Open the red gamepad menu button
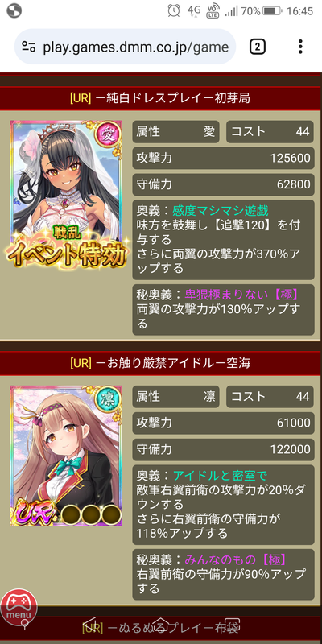 tap(19, 607)
